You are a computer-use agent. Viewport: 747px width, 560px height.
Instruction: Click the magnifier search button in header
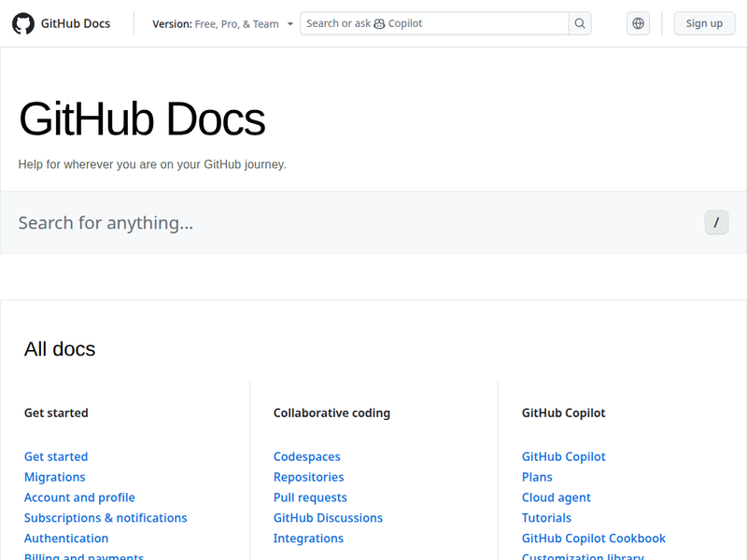point(580,23)
